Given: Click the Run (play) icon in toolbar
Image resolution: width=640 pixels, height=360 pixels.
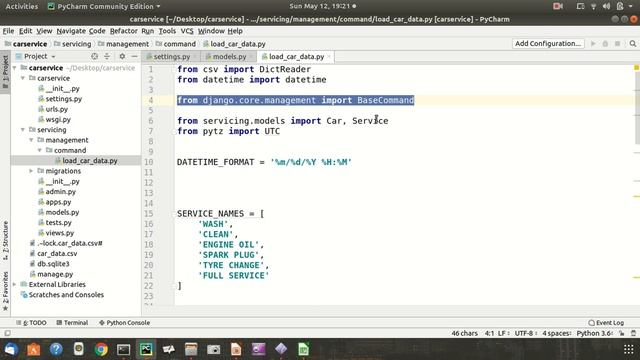Looking at the screenshot, I should [x=593, y=43].
